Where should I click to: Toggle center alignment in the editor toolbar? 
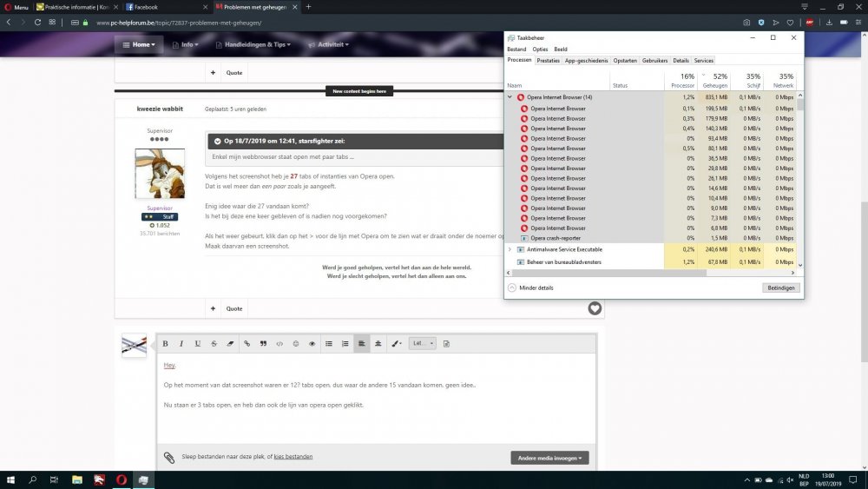click(378, 343)
